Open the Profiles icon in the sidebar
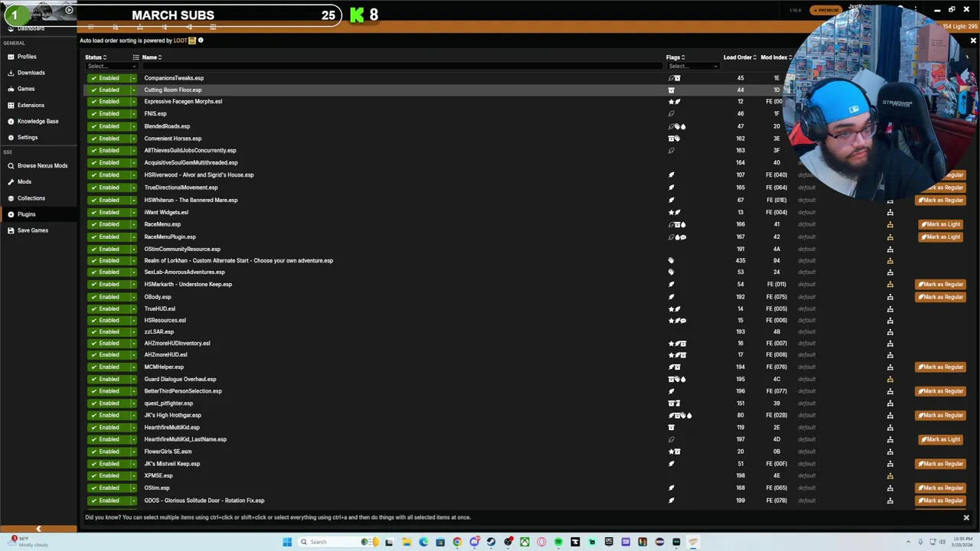Screen dimensions: 980x551 click(11, 57)
